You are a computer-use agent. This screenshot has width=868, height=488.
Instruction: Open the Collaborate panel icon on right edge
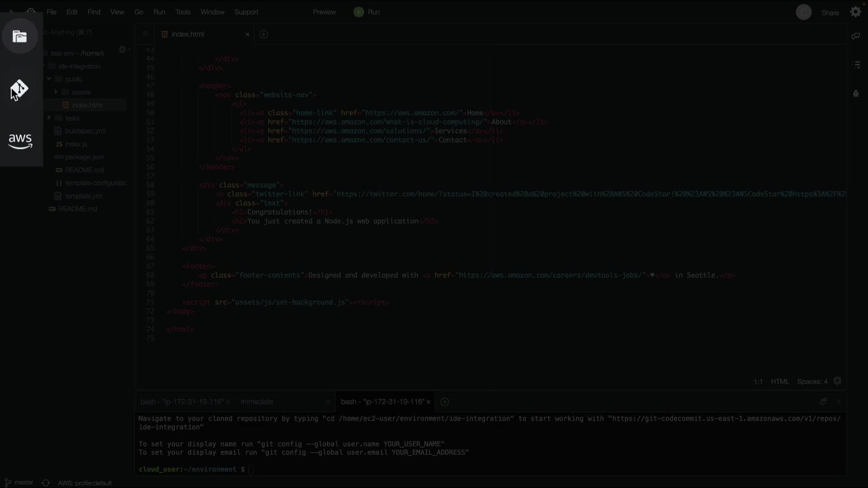click(855, 36)
